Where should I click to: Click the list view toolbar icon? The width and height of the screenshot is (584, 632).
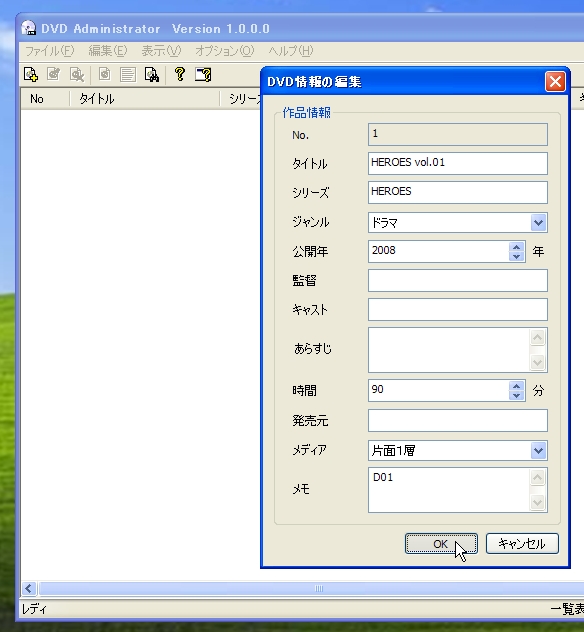click(x=128, y=75)
